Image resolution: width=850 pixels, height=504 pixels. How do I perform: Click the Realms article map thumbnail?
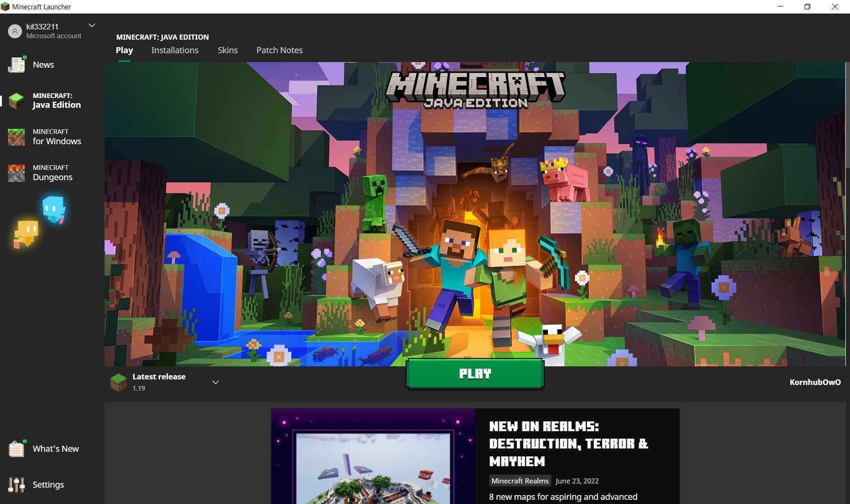[373, 456]
